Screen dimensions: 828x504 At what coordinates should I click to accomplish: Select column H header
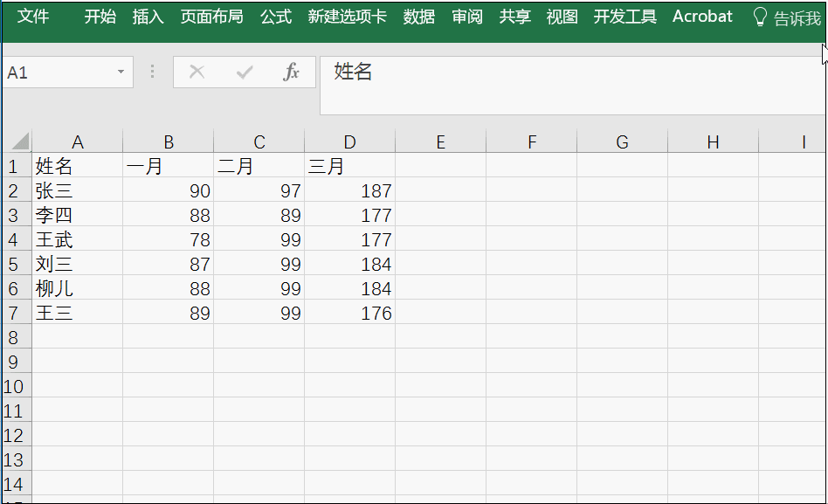pyautogui.click(x=713, y=142)
